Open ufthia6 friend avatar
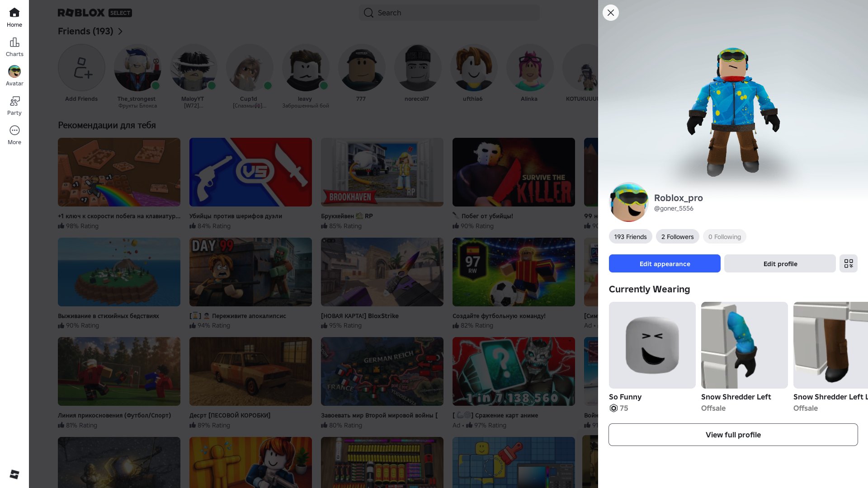The width and height of the screenshot is (868, 488). (x=474, y=68)
